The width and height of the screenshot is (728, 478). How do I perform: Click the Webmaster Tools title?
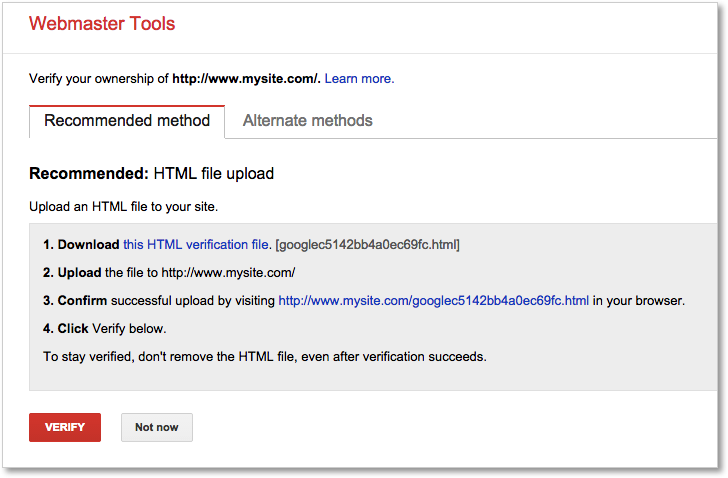(102, 24)
